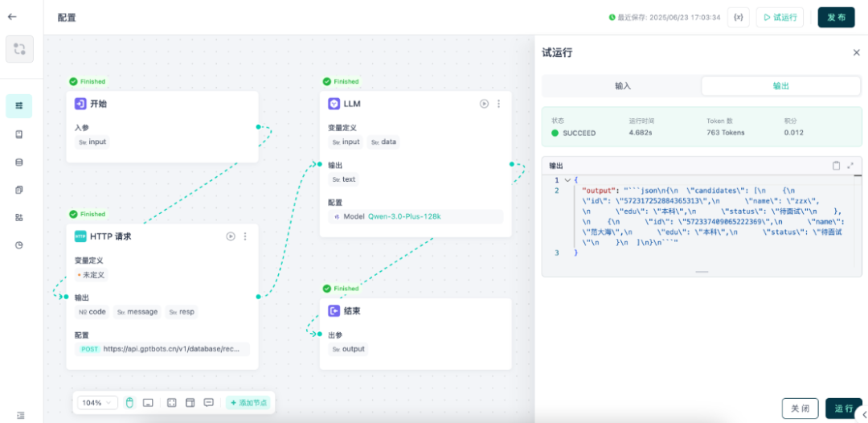Open the grid blocks icon in the sidebar
This screenshot has height=423, width=868.
click(18, 218)
